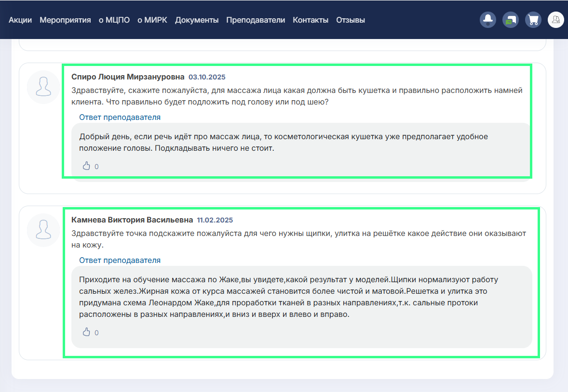568x392 pixels.
Task: Like the teacher's answer about массаж по Жаке
Action: click(86, 332)
